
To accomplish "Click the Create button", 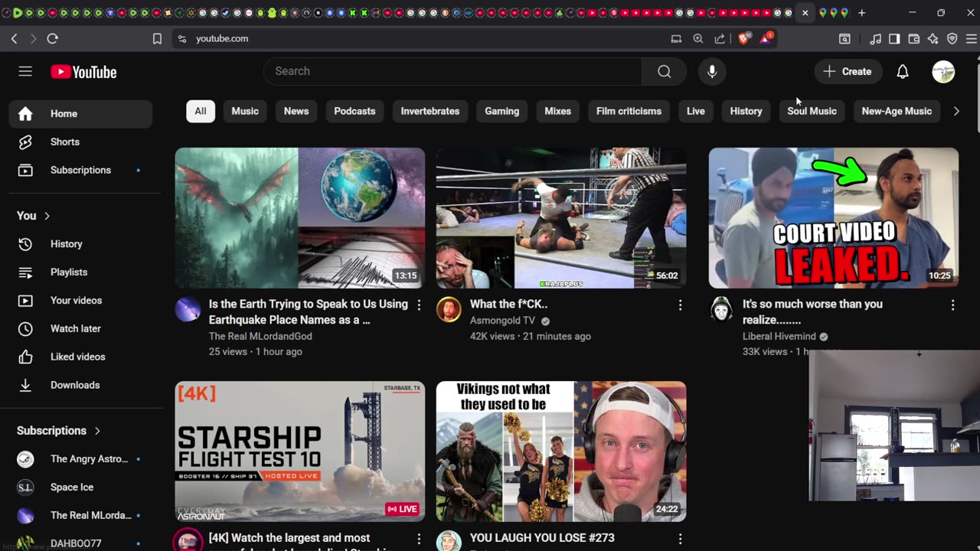I will (x=848, y=71).
